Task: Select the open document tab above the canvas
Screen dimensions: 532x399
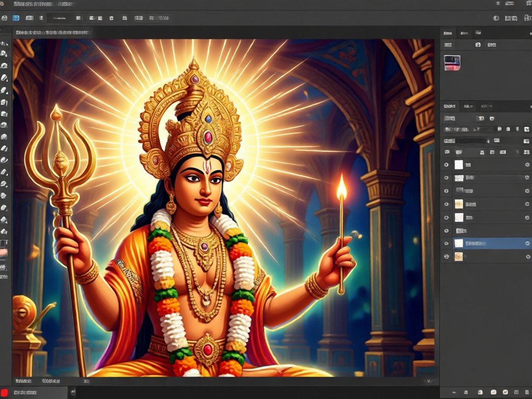Action: click(52, 33)
